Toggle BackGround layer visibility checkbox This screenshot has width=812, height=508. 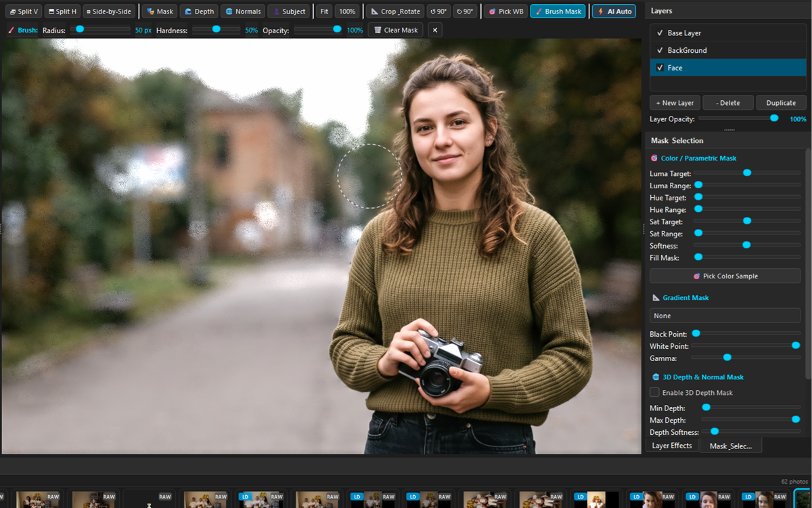point(660,50)
